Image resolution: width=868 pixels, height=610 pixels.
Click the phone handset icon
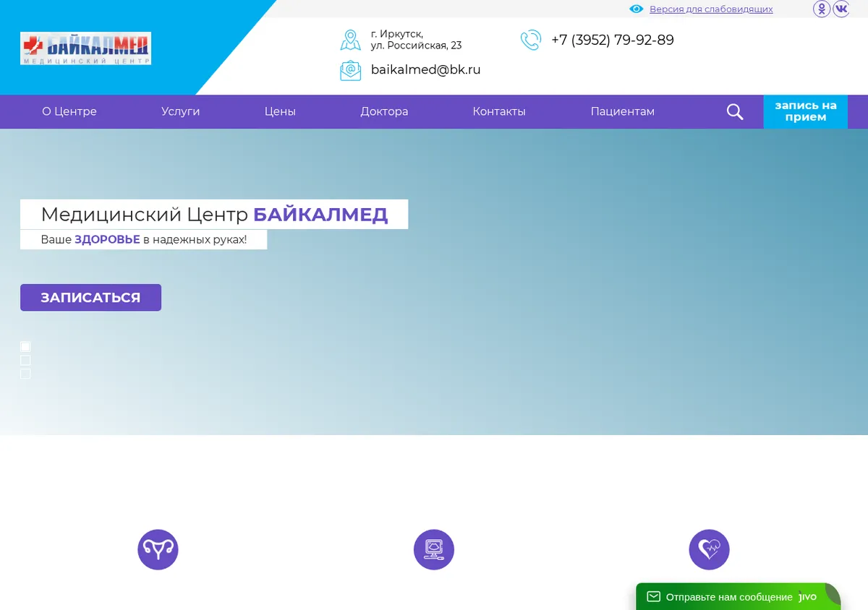click(x=531, y=40)
